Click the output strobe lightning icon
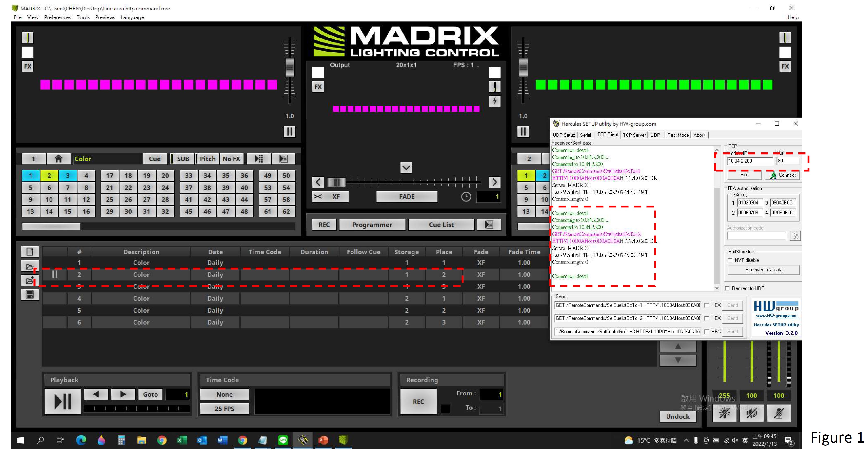The image size is (868, 451). point(494,101)
